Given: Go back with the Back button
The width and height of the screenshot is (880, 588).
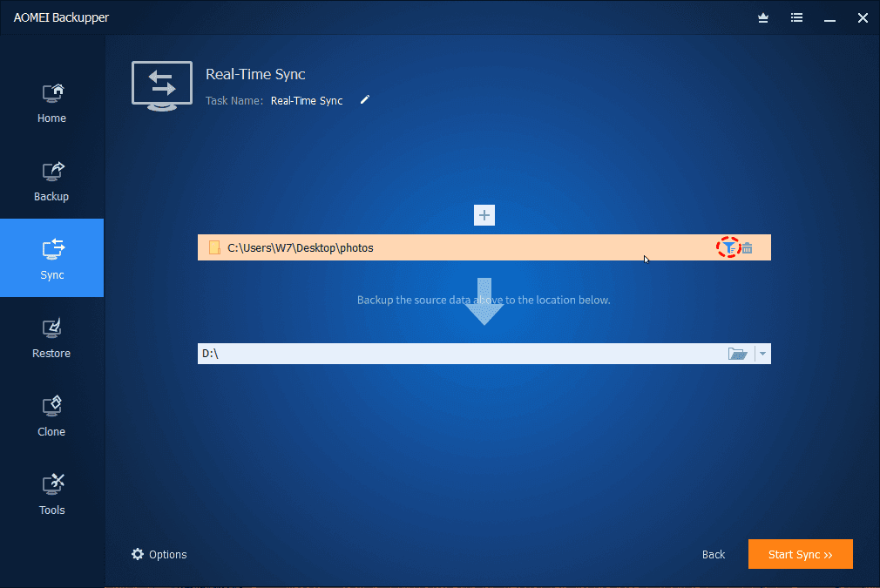Looking at the screenshot, I should click(x=714, y=554).
